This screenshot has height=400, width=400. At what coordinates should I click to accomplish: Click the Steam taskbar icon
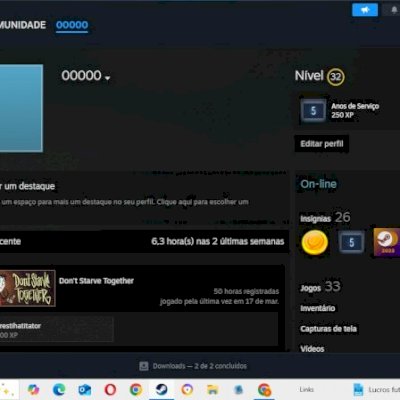pos(162,389)
